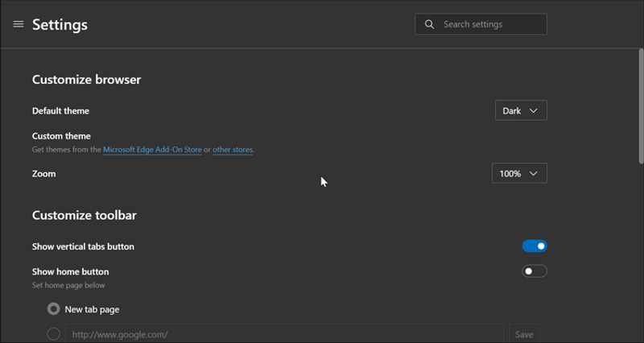The height and width of the screenshot is (343, 644).
Task: Focus the Search settings field
Action: (x=481, y=24)
